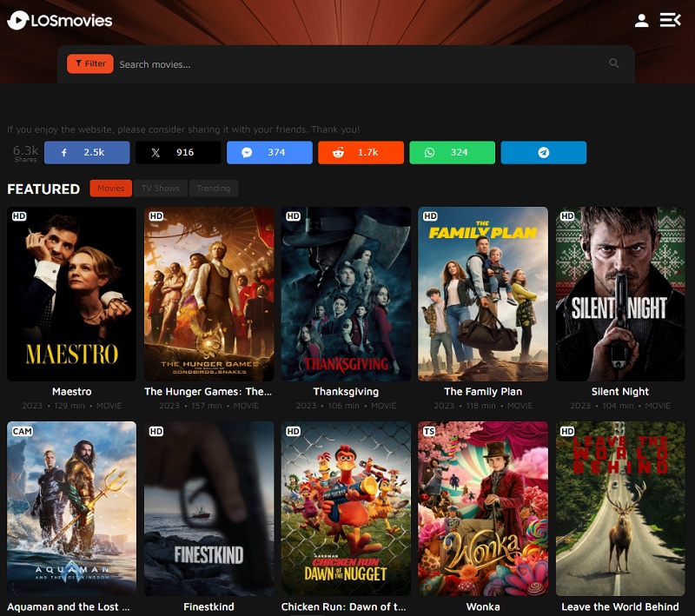Click the HD badge on Maestro

point(19,216)
